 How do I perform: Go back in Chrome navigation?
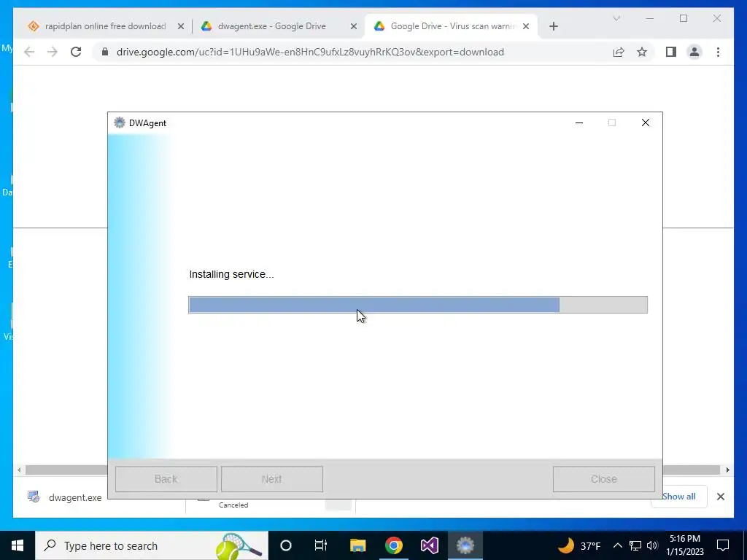click(29, 52)
